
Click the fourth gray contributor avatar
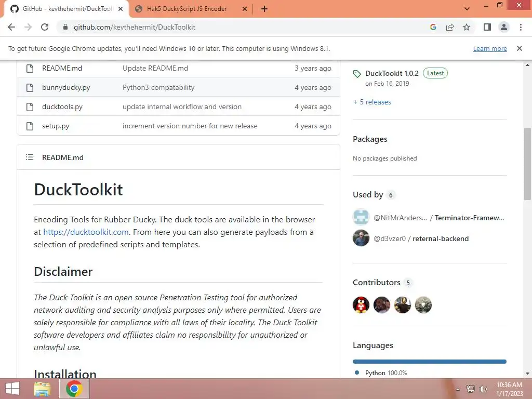click(423, 304)
